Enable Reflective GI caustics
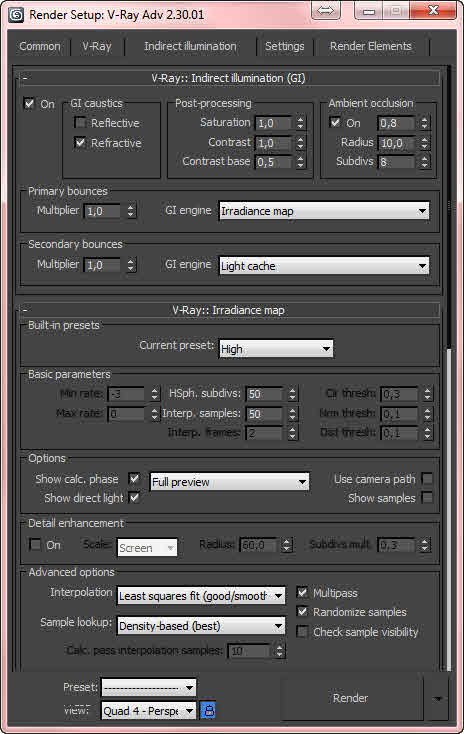The width and height of the screenshot is (464, 734). point(80,123)
